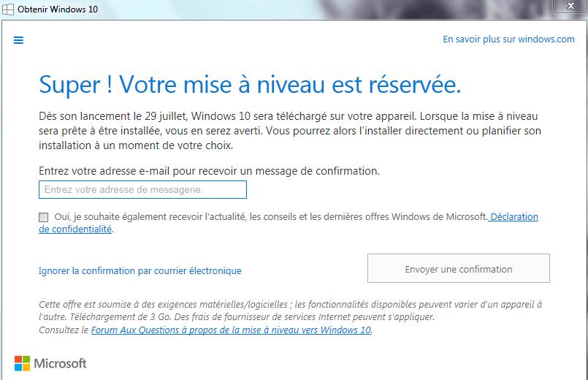This screenshot has width=588, height=380.
Task: Click the 'Obtenir Windows 10' title text
Action: [58, 9]
